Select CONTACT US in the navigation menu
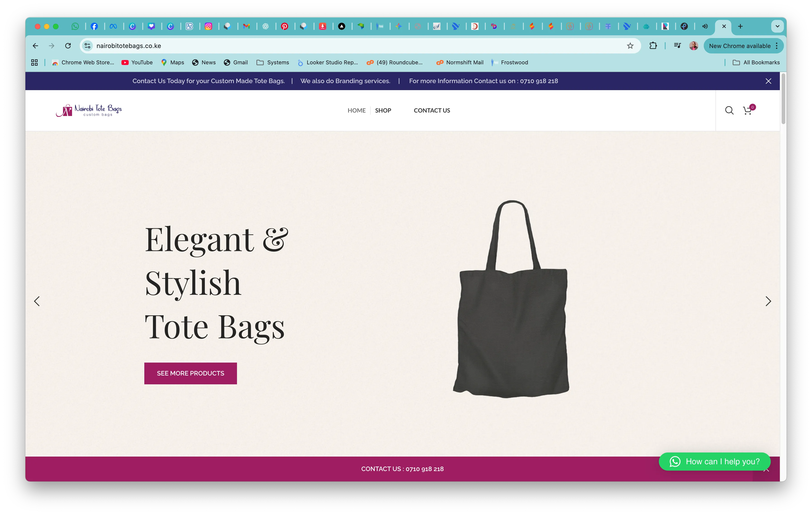Screen dimensions: 812x515 pos(432,110)
